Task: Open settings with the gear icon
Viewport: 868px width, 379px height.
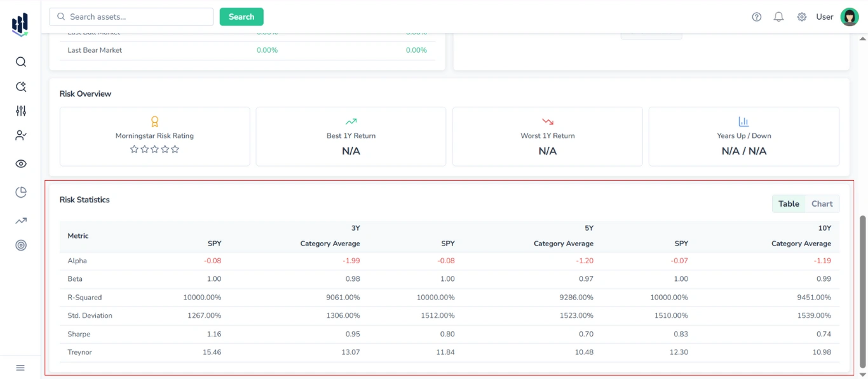Action: (x=801, y=17)
